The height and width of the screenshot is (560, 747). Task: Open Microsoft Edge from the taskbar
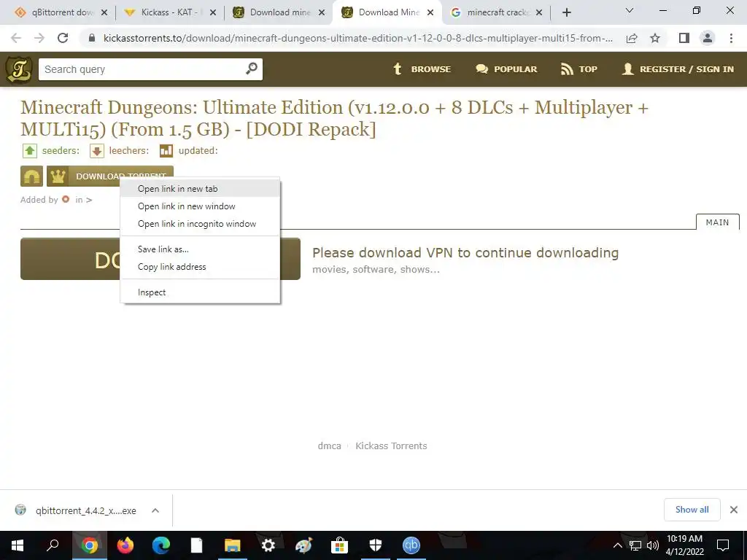pos(161,545)
